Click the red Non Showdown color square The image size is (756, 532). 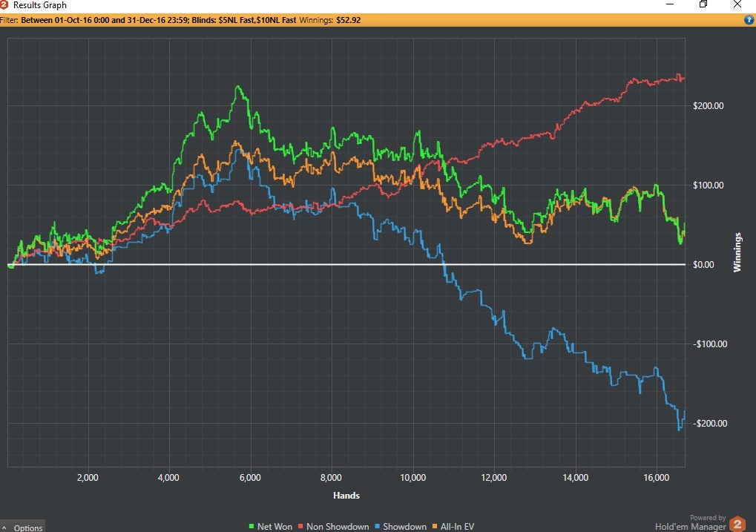(x=300, y=527)
